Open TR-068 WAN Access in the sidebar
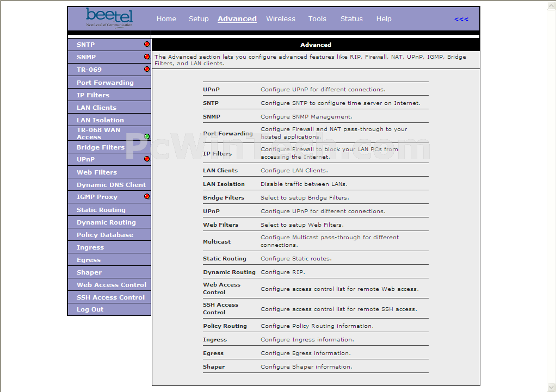The width and height of the screenshot is (556, 392). tap(98, 133)
